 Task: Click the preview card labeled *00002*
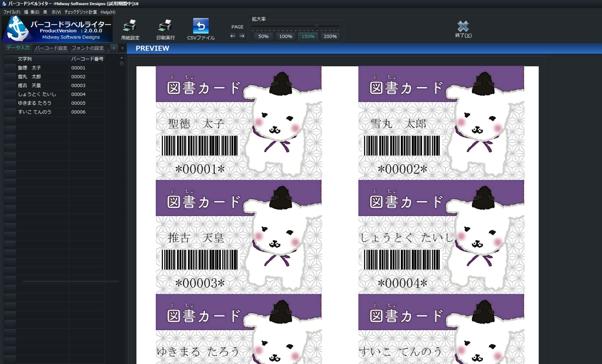441,123
